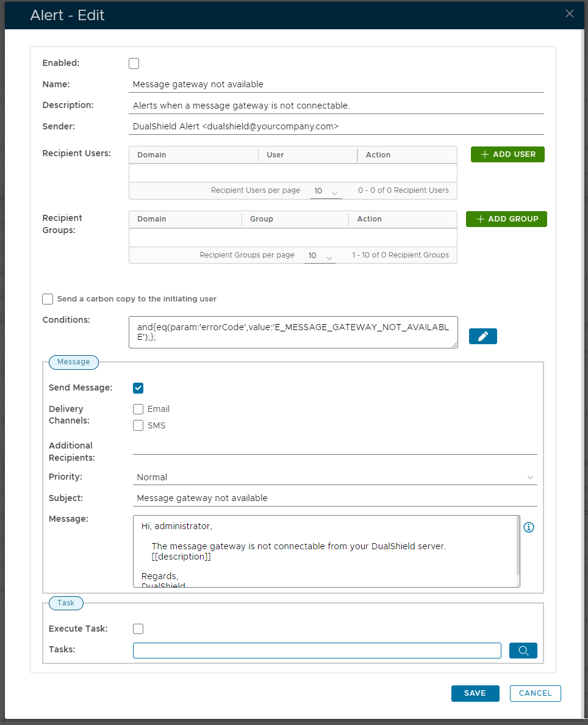The height and width of the screenshot is (725, 588).
Task: Open Recipient Users per page dropdown
Action: 326,192
